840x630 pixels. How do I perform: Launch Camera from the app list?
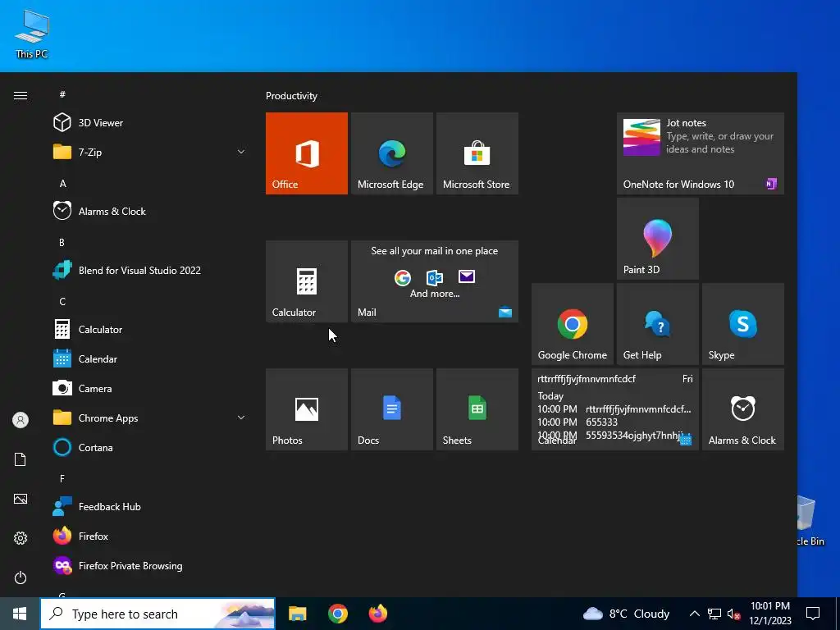tap(150, 388)
